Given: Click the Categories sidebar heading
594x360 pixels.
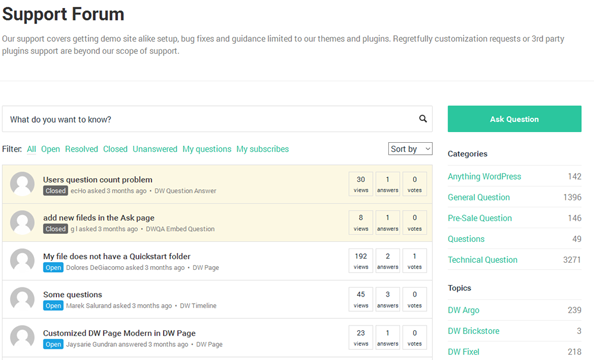Looking at the screenshot, I should click(x=467, y=154).
